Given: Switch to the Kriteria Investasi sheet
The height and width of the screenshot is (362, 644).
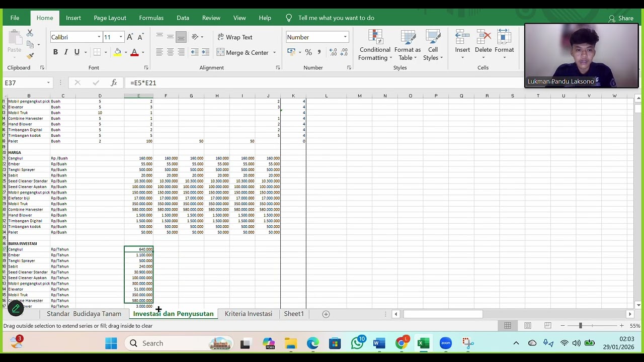Looking at the screenshot, I should [249, 314].
